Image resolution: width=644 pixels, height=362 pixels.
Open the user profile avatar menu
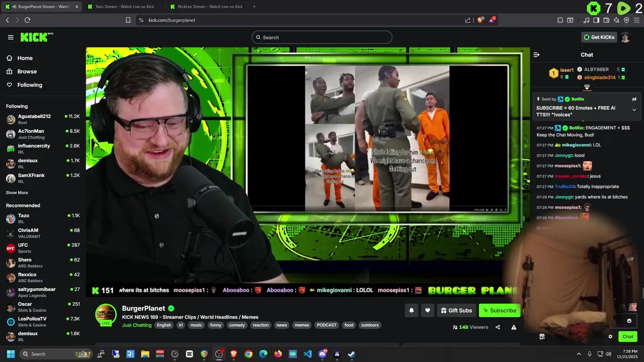625,37
